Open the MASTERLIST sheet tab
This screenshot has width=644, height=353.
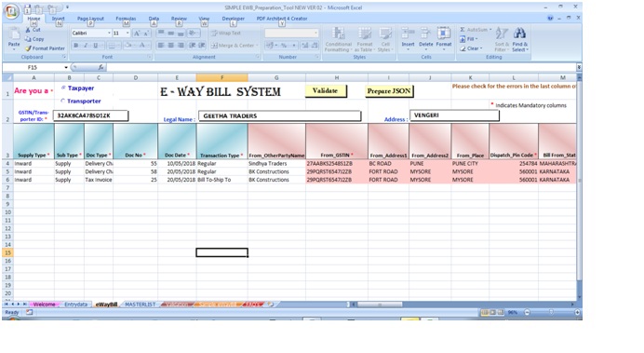140,305
